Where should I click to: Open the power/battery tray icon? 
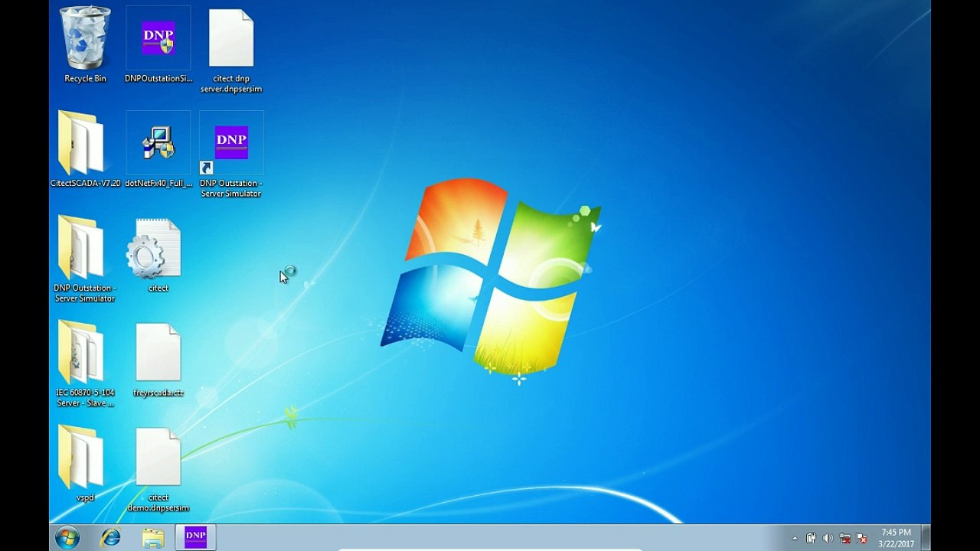811,538
